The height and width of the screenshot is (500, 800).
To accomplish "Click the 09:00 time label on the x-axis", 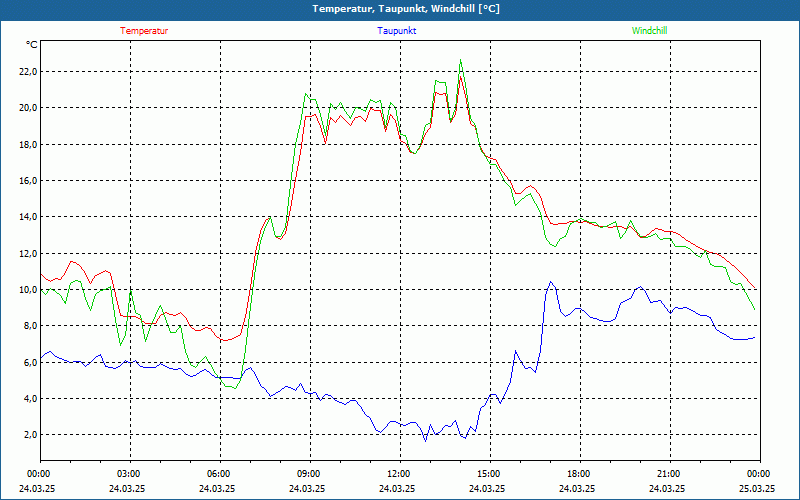I will point(308,474).
